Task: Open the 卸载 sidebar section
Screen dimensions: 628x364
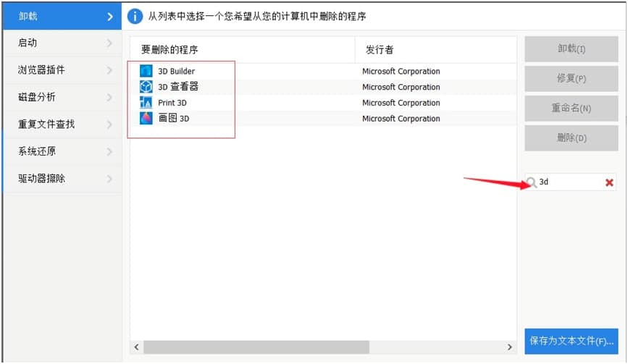Action: [62, 16]
